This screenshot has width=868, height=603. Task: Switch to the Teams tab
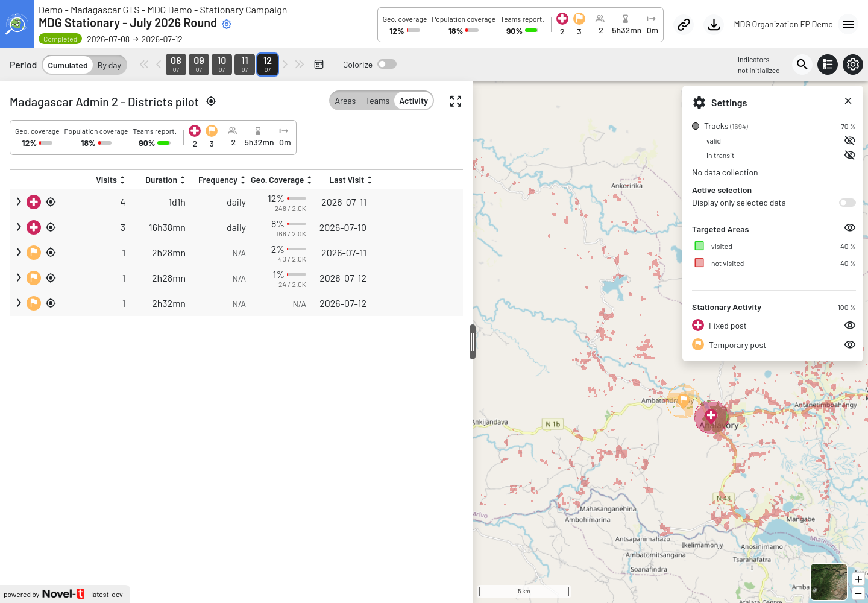click(x=377, y=101)
